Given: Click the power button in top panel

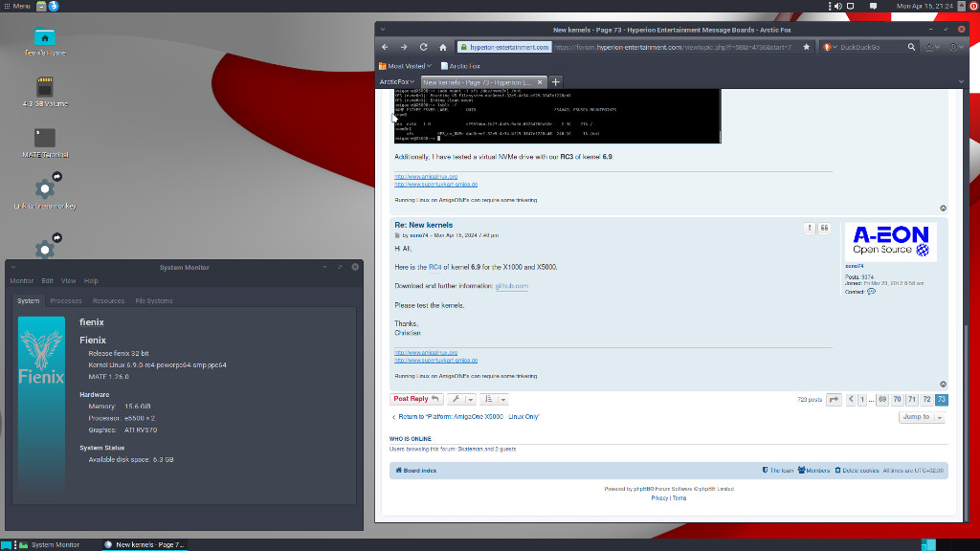Looking at the screenshot, I should click(973, 6).
